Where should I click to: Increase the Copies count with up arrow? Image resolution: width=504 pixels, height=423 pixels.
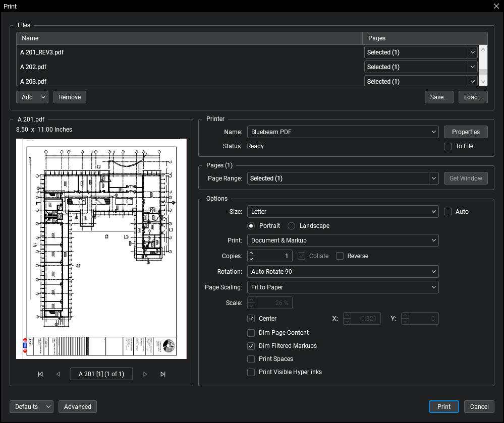coord(251,253)
